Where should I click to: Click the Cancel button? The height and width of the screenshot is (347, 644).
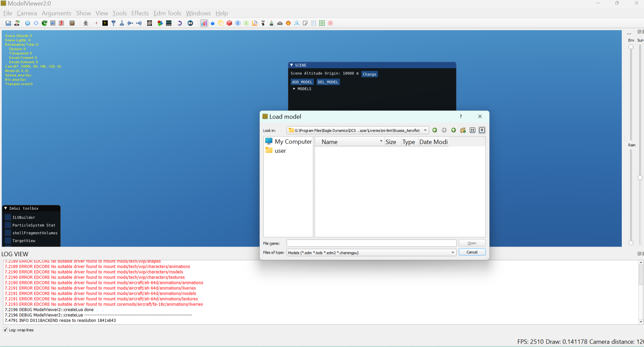point(472,252)
